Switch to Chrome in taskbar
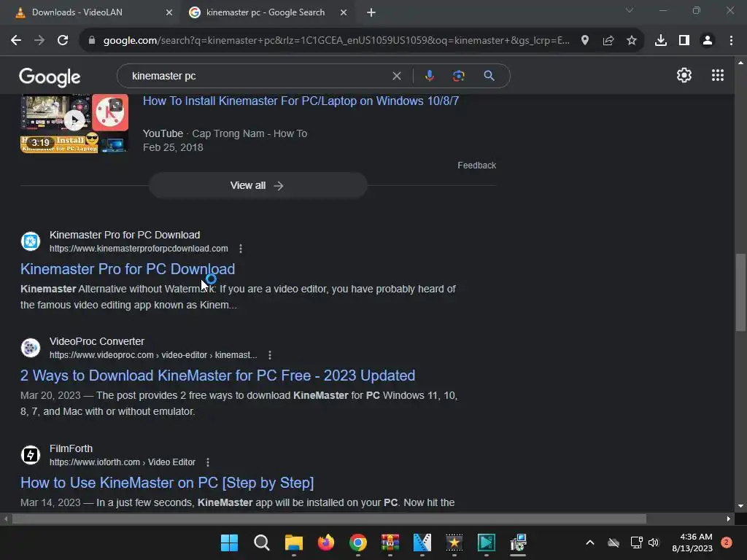 coord(358,542)
